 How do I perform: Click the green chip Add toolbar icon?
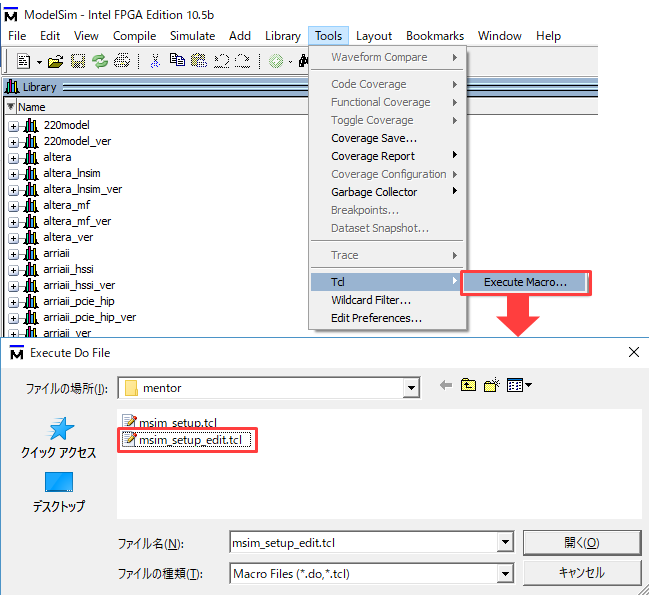(276, 61)
